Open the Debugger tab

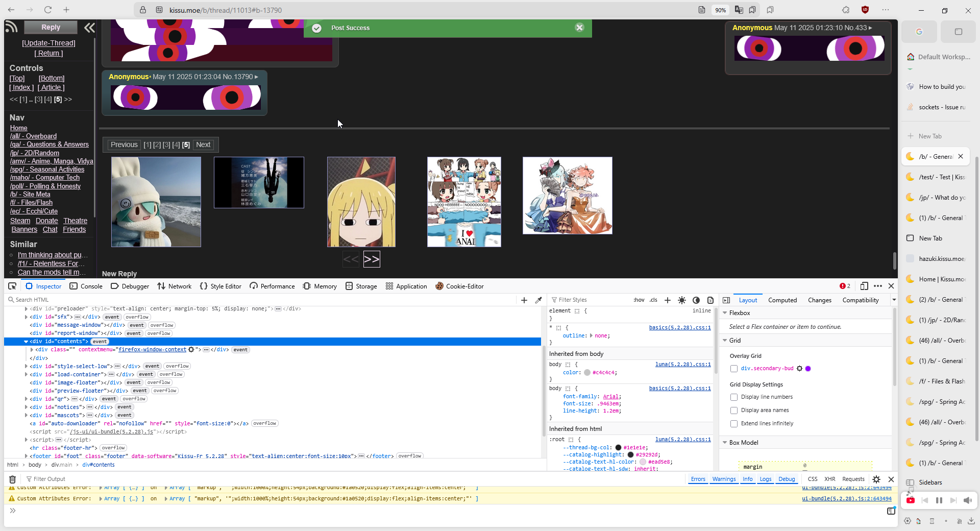tap(130, 286)
